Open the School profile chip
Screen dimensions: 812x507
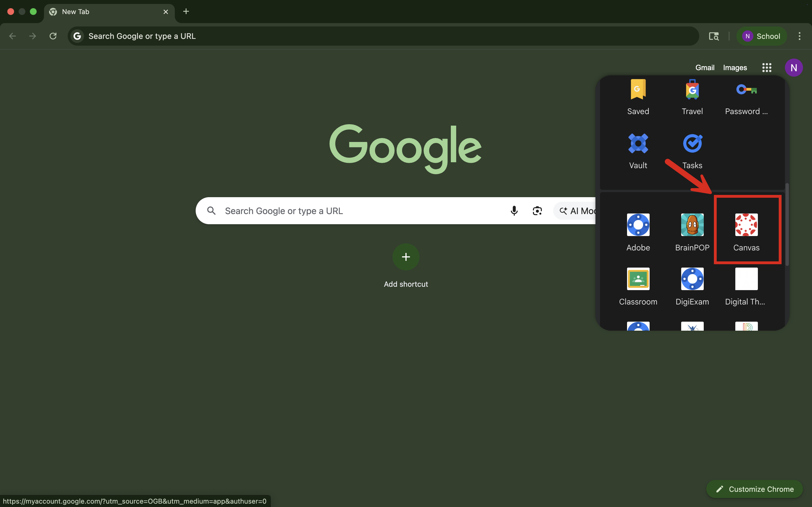(x=761, y=36)
